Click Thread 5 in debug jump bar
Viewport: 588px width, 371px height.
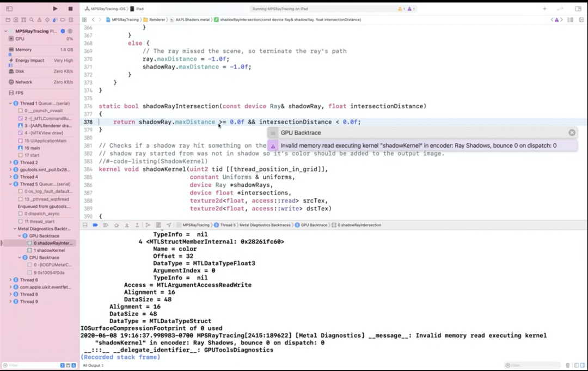click(225, 225)
